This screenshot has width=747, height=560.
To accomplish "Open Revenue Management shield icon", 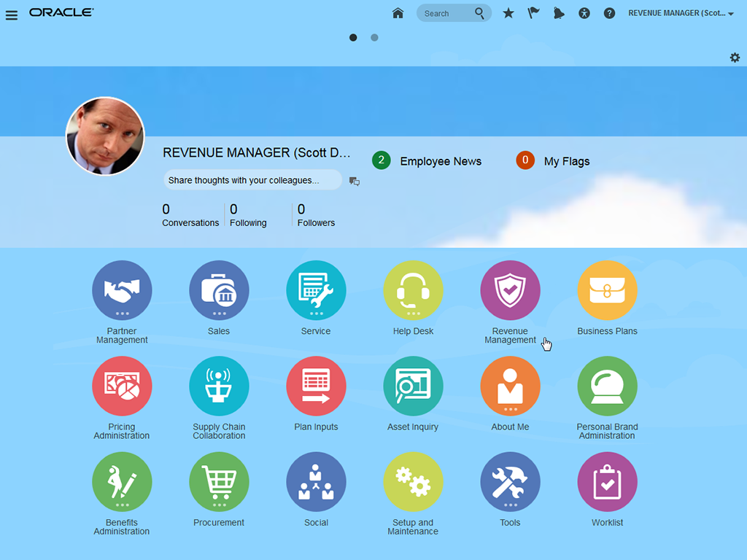I will (x=510, y=290).
